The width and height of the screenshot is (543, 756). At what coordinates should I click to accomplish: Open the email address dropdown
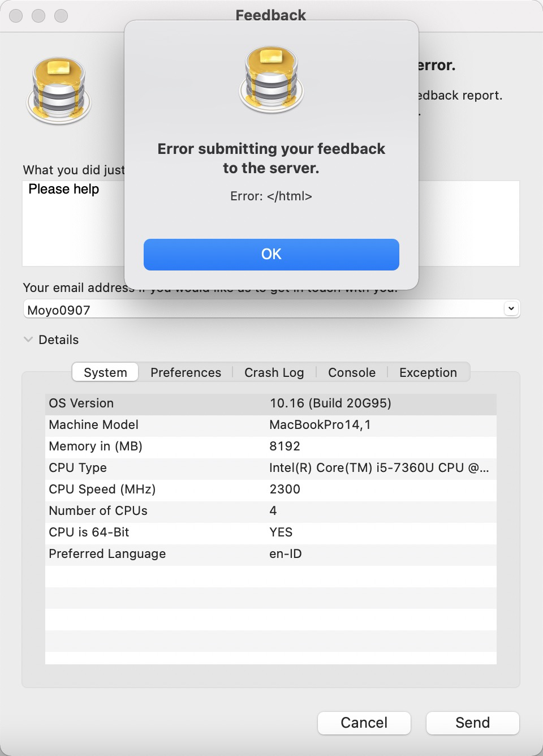pyautogui.click(x=511, y=308)
